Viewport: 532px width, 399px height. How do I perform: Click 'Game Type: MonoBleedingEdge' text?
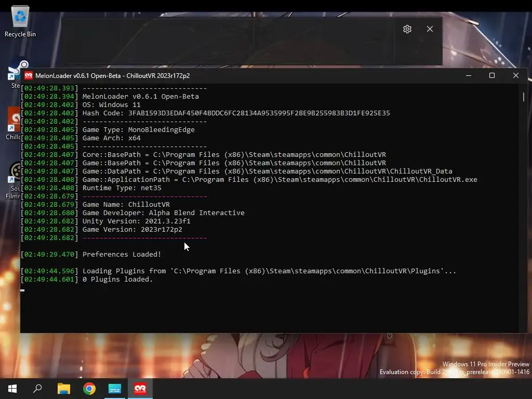pyautogui.click(x=138, y=129)
